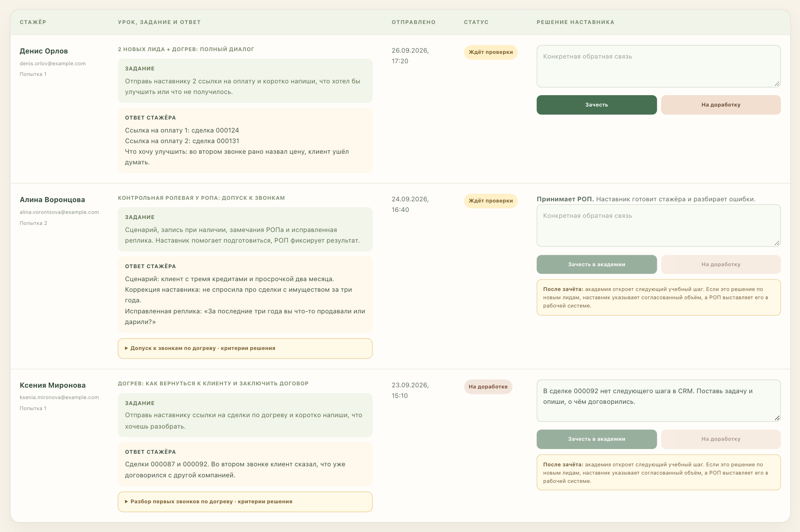800x532 pixels.
Task: Click lesson title Догрев: как вернуться к клиенту
Action: click(213, 383)
